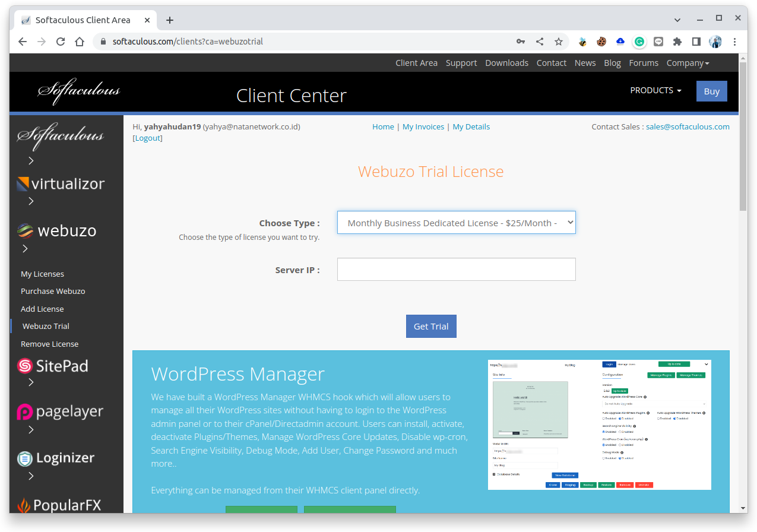The width and height of the screenshot is (757, 532).
Task: Open Chrome's three-dot menu
Action: (735, 42)
